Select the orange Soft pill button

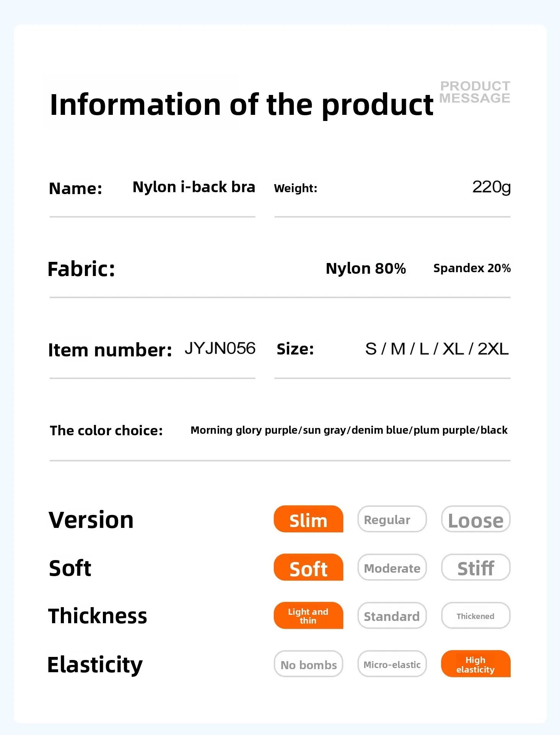click(308, 567)
